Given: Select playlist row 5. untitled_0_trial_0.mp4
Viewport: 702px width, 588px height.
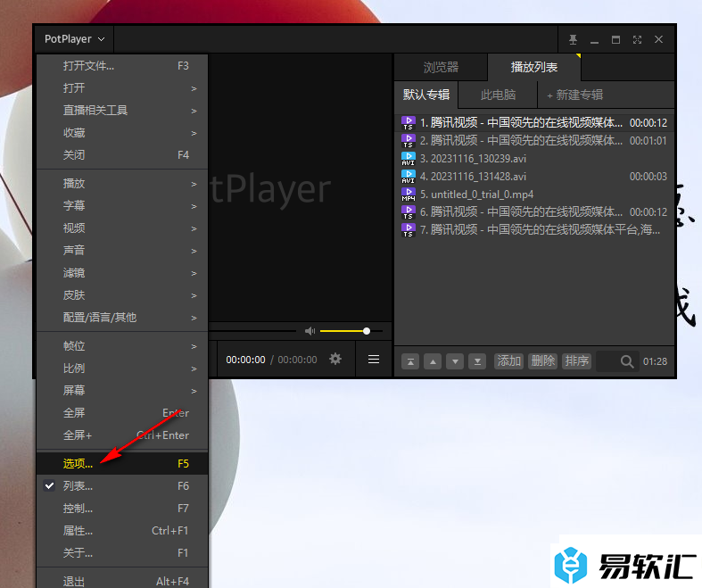Looking at the screenshot, I should tap(534, 195).
